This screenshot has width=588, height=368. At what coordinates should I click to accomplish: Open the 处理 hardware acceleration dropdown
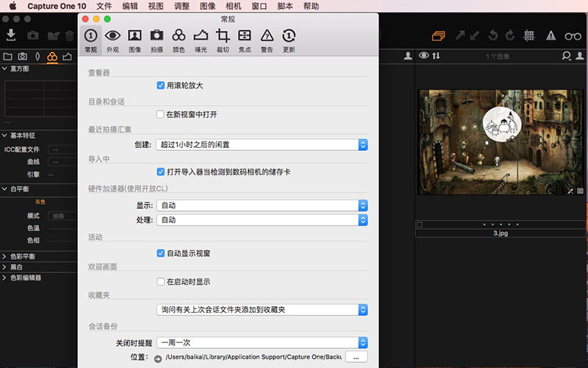(x=262, y=220)
